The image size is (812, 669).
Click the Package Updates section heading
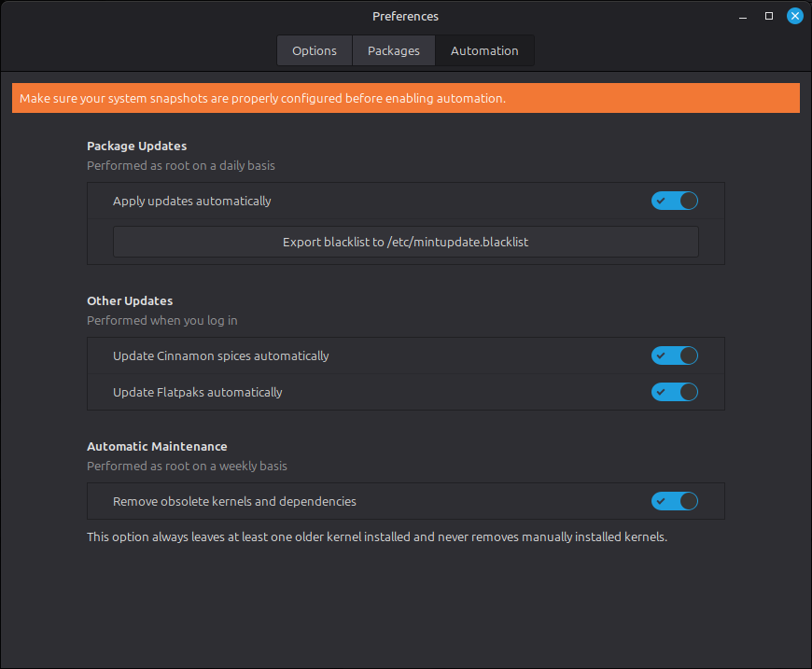click(136, 146)
